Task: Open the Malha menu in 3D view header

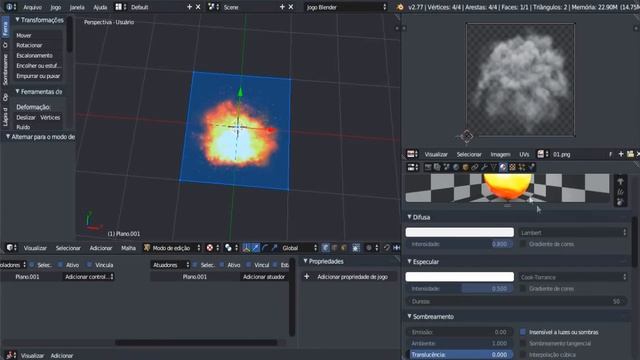Action: [128, 248]
